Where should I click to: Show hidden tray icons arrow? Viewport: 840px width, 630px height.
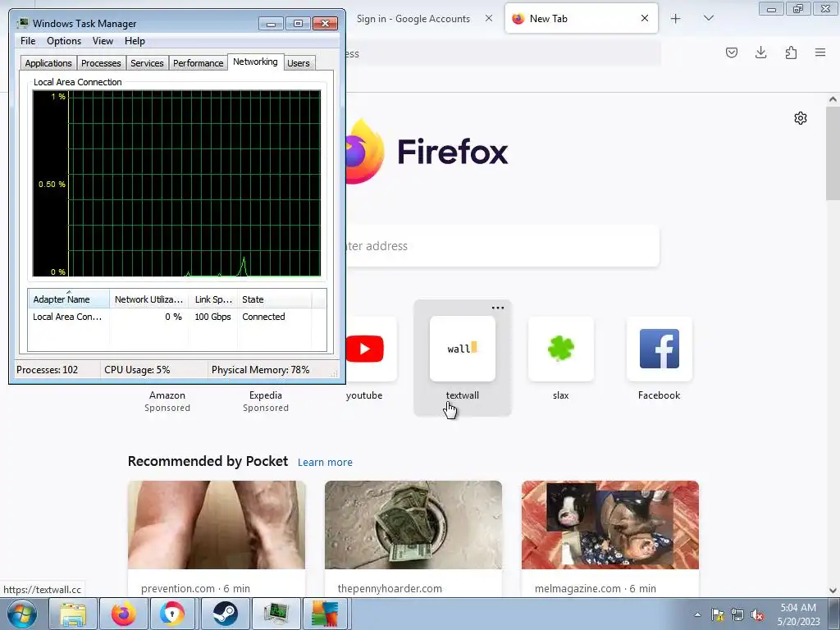coord(697,614)
